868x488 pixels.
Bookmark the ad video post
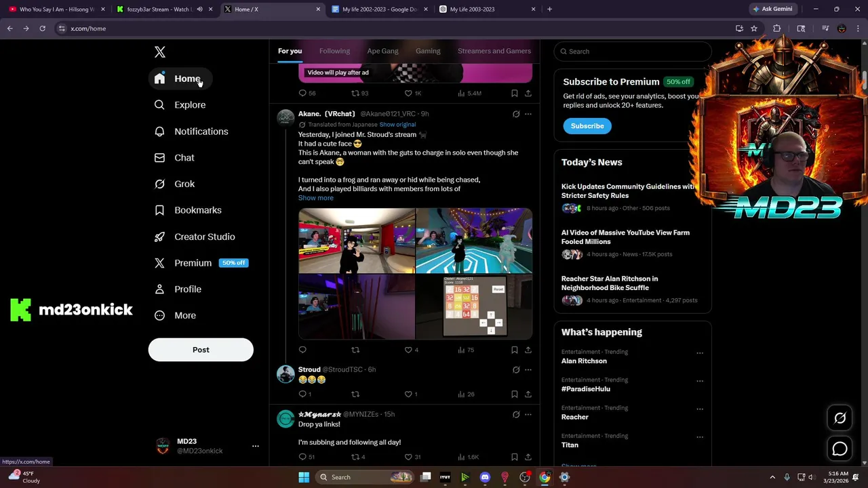514,93
